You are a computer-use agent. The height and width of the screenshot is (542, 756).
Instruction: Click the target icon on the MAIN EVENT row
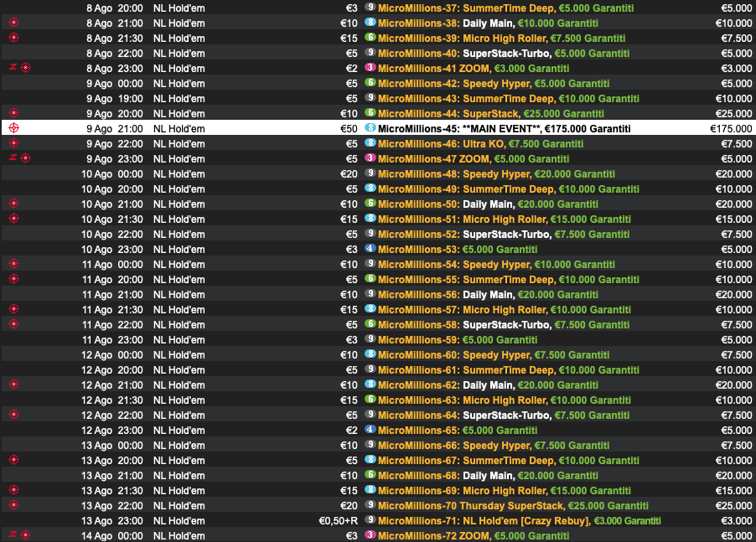tap(14, 128)
